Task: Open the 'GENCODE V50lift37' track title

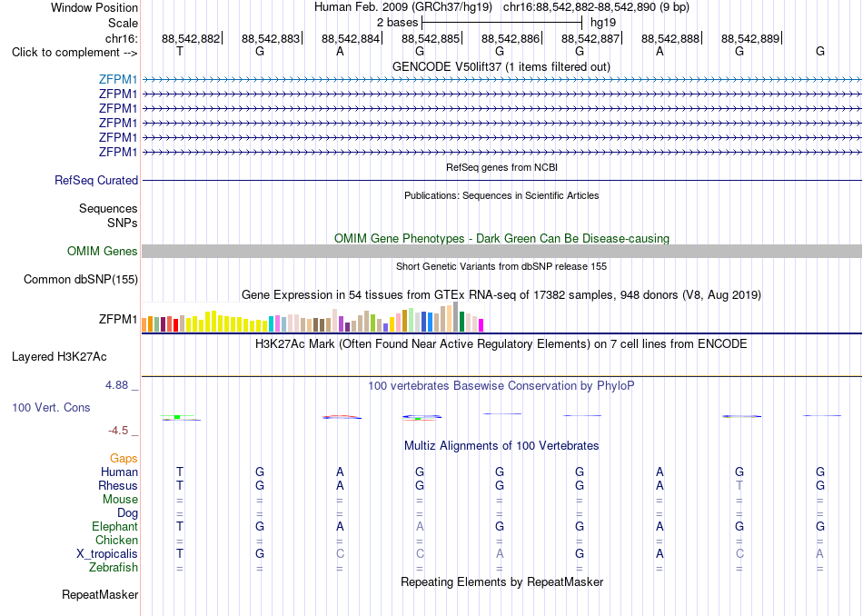Action: 501,66
